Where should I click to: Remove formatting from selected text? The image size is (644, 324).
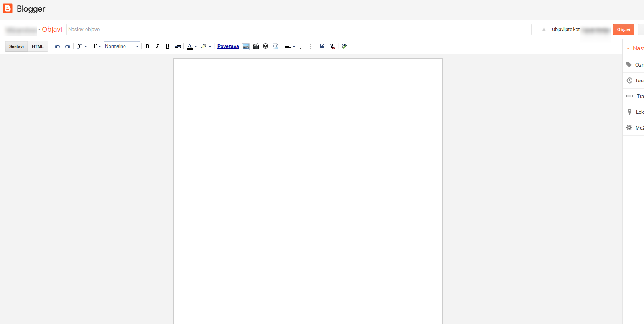coord(332,46)
